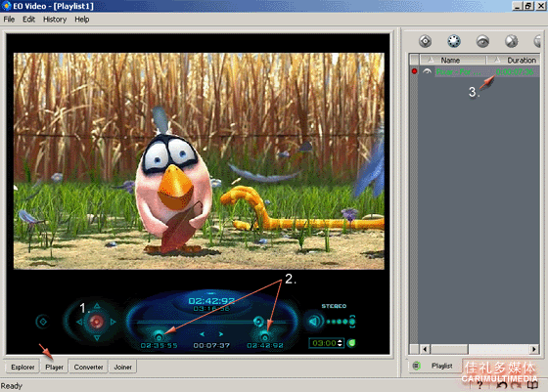
Task: Click the start time label 02:35:55
Action: coord(159,346)
